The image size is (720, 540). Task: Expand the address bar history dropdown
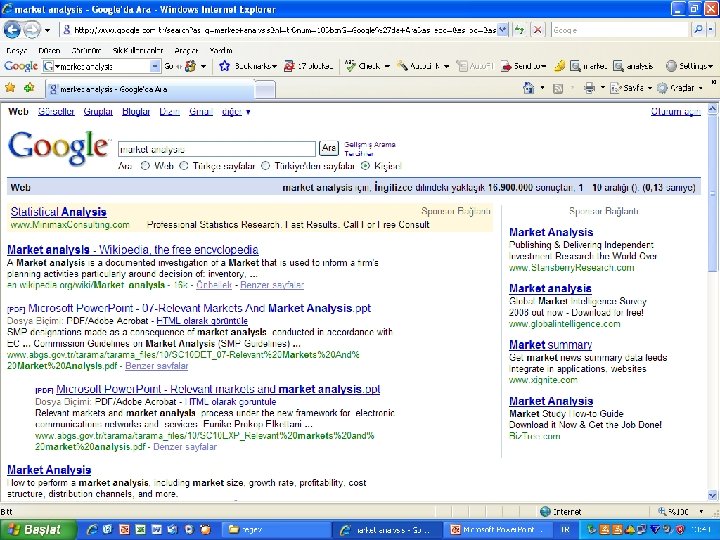pyautogui.click(x=503, y=30)
